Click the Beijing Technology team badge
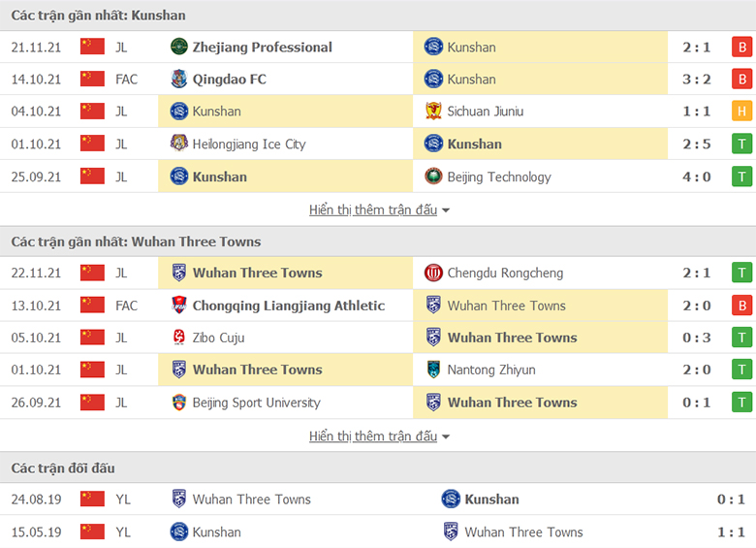The image size is (756, 548). (433, 177)
